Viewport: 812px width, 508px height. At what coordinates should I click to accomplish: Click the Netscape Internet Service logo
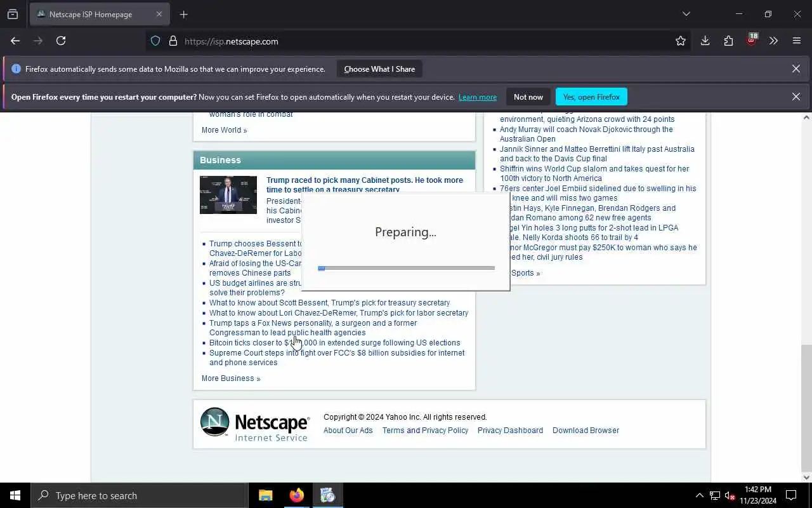click(x=255, y=424)
